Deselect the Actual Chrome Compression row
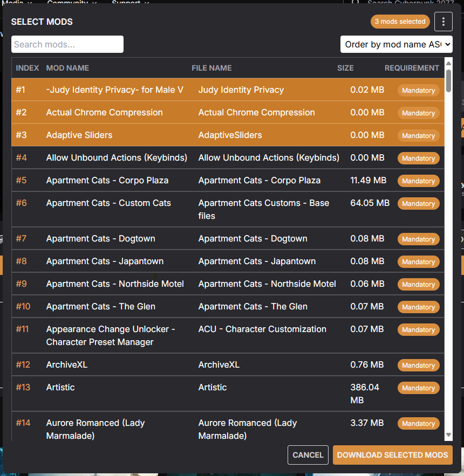 point(104,113)
